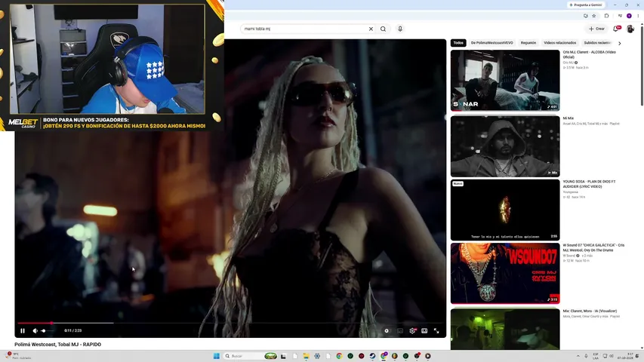644x362 pixels.
Task: Open 'YOUNG SOSA - PLAN DE DIOS' title link
Action: coord(589,184)
